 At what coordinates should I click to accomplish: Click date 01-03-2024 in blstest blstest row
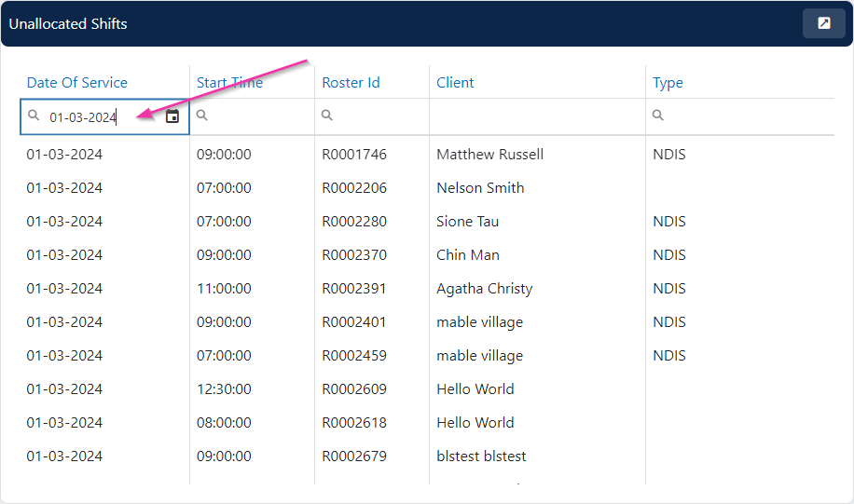point(64,456)
